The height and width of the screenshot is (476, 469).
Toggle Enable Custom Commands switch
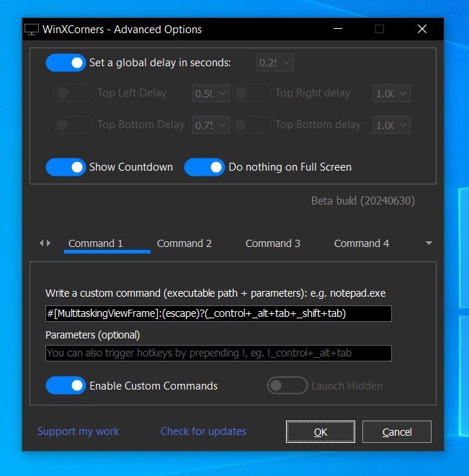point(66,386)
